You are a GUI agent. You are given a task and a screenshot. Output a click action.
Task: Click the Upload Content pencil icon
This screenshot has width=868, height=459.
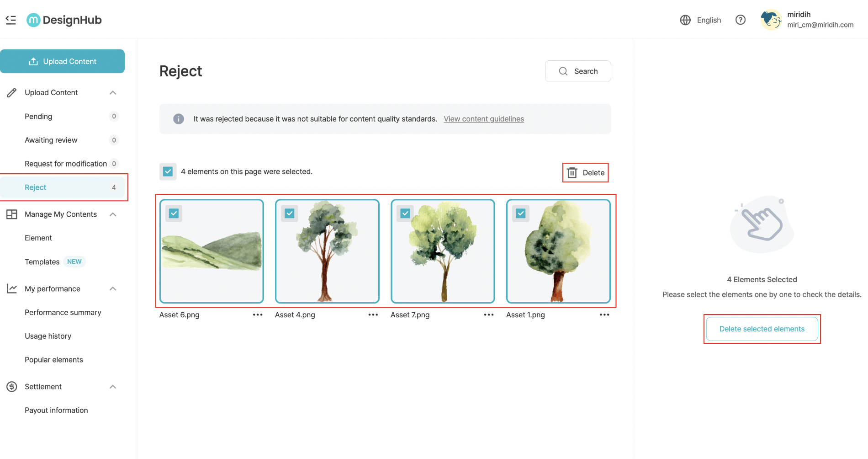(12, 92)
